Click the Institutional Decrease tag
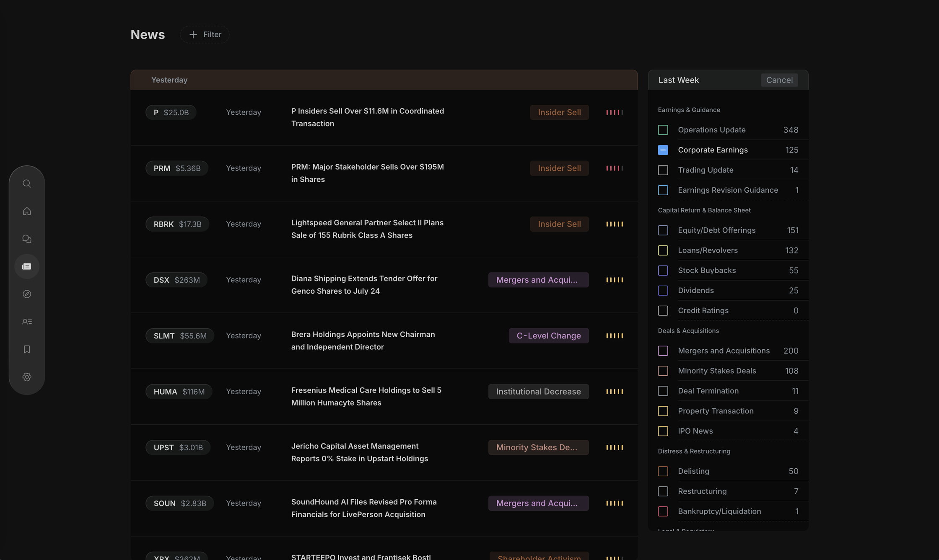The width and height of the screenshot is (939, 560). click(538, 392)
